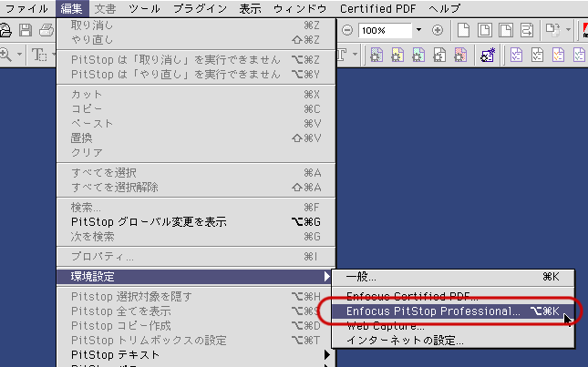Click the 取り消し menu item
Screen dimensions: 588x367
point(196,25)
